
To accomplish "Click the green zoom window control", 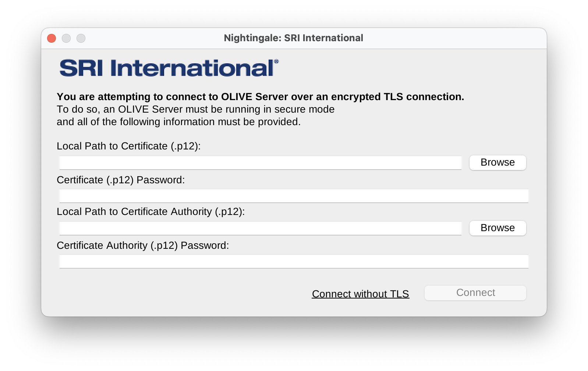I will (x=81, y=38).
